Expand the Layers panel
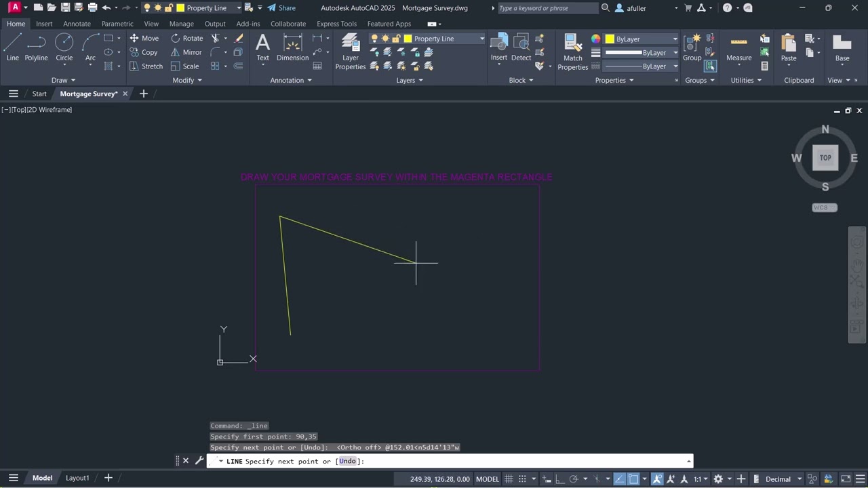Viewport: 868px width, 488px height. (x=410, y=80)
